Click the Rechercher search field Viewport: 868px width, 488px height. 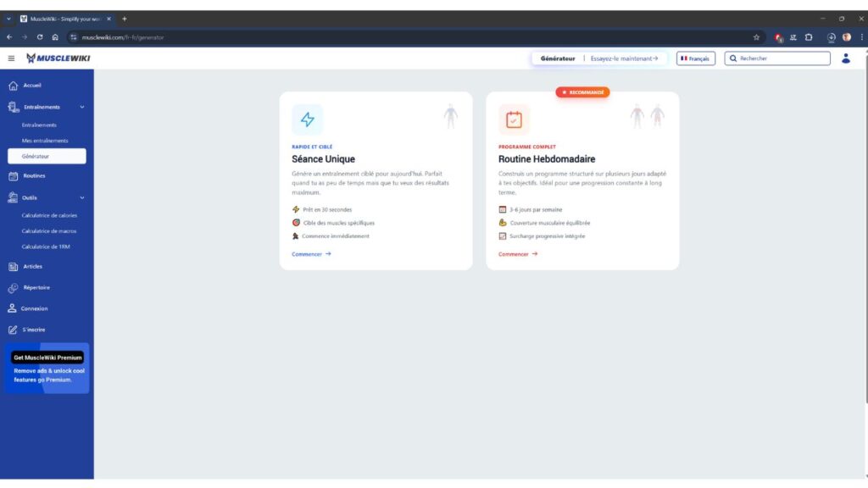777,58
